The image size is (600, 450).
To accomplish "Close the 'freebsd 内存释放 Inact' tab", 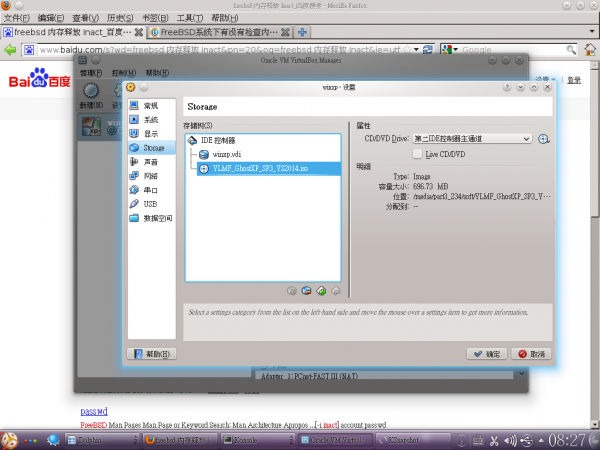I will [139, 32].
